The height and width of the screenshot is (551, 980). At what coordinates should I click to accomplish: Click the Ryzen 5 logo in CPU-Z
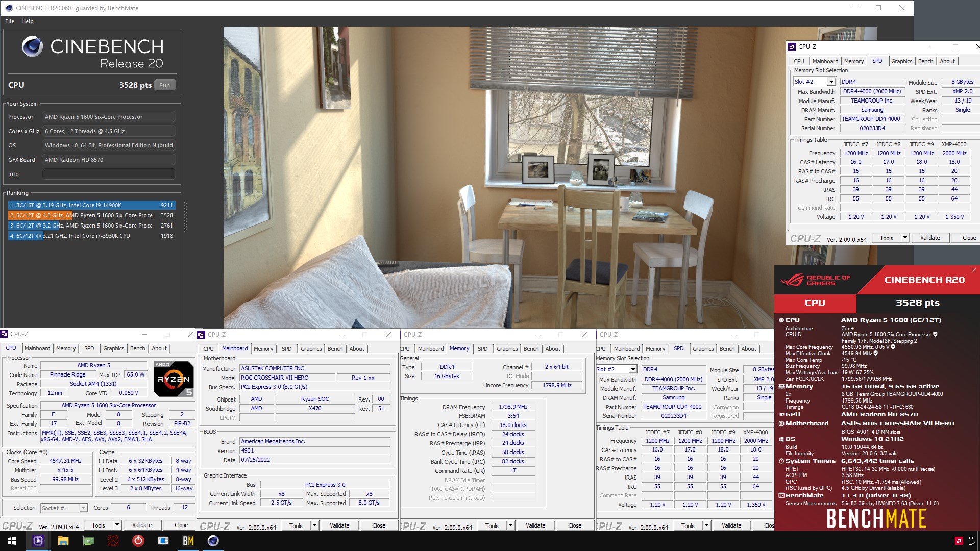(174, 379)
